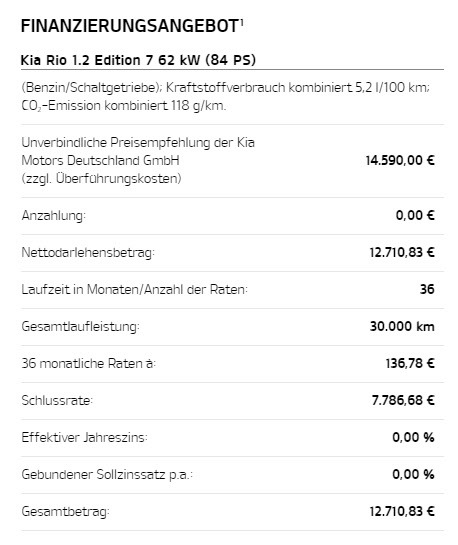Viewport: 458px width, 545px height.
Task: Click the FINANZIERUNGSANGEBOT heading
Action: [130, 26]
